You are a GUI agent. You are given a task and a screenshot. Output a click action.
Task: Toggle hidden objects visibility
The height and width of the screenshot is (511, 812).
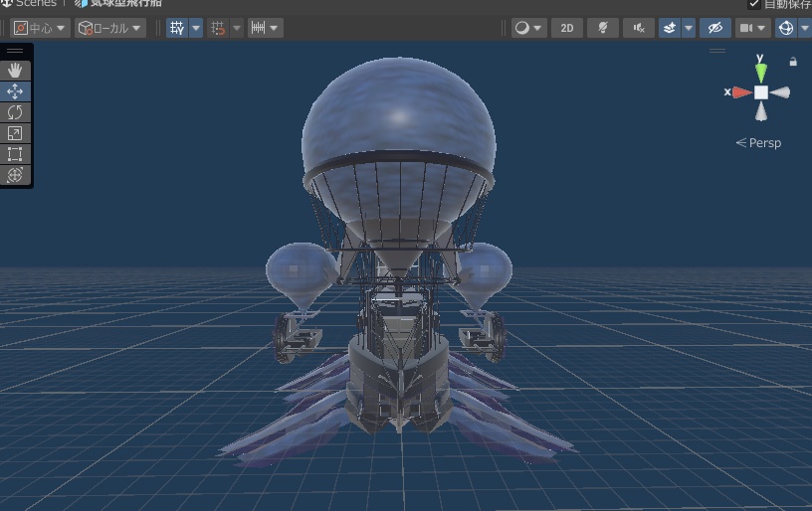point(715,28)
